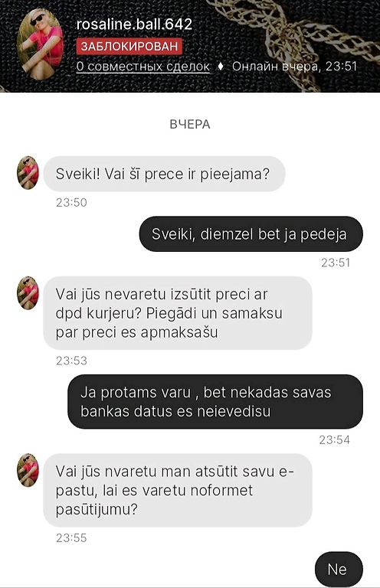Select message Sveiki! Vai šī prece ir pieejama?
The width and height of the screenshot is (380, 588).
[164, 174]
